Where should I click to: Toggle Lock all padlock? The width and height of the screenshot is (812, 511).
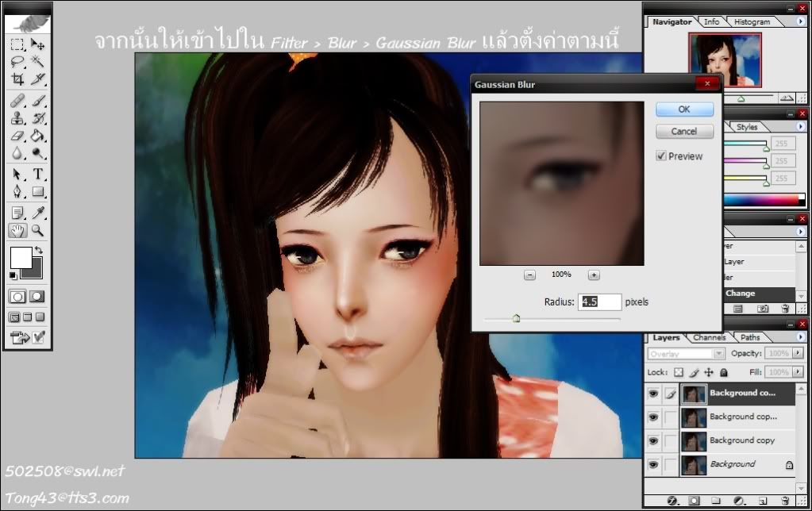(x=724, y=372)
